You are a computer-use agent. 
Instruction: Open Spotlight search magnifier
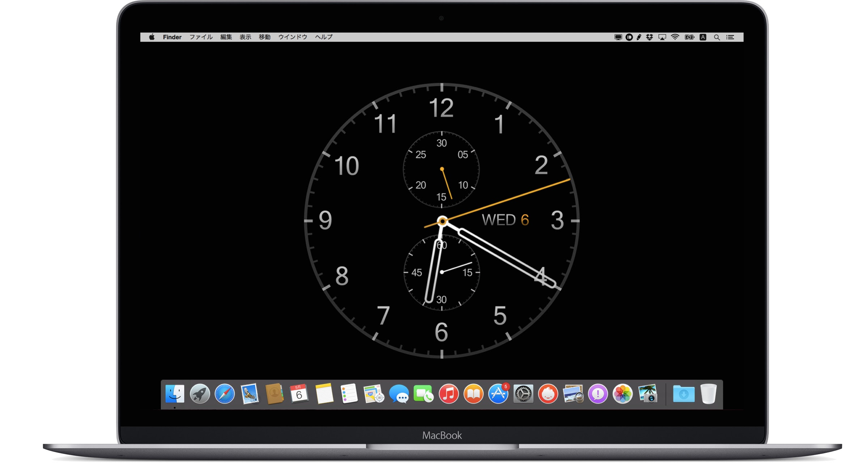click(717, 37)
